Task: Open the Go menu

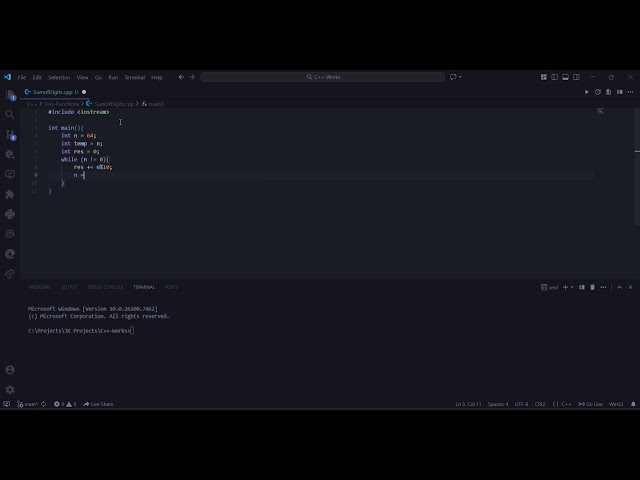Action: 98,77
